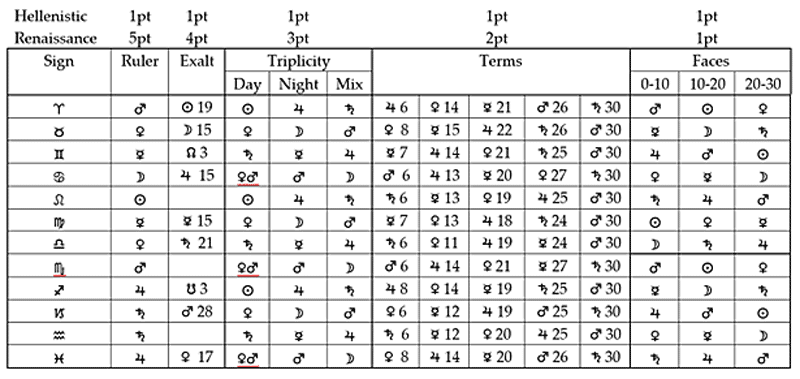
Task: Click the Triplicity header
Action: (298, 61)
